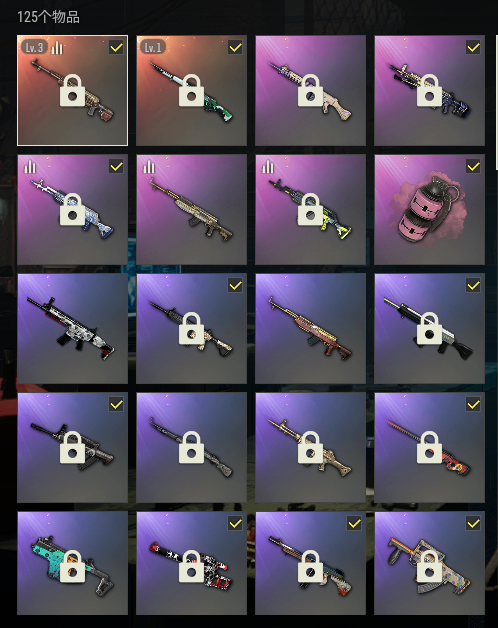The height and width of the screenshot is (628, 498).
Task: Select the pink smoke grenade skin
Action: (429, 209)
